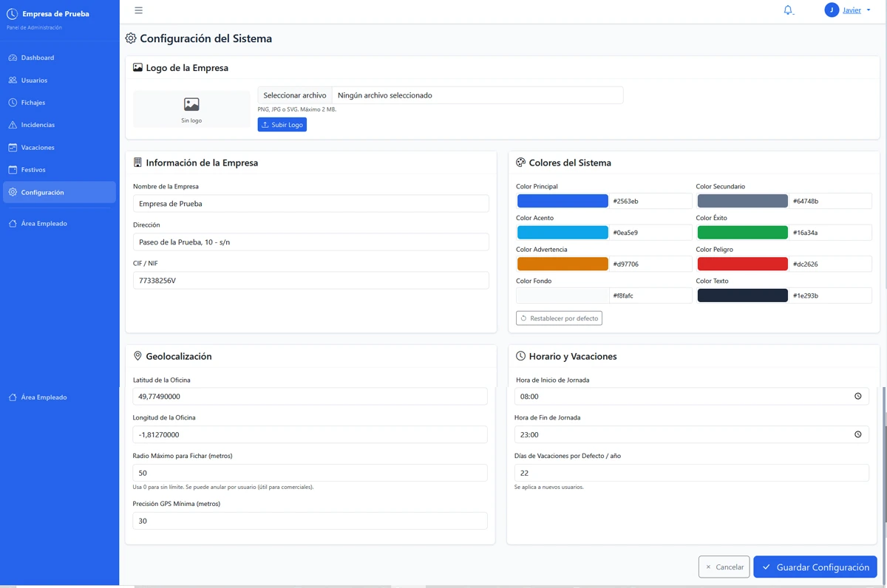Open the Usuarios section
The width and height of the screenshot is (887, 588).
tap(59, 80)
